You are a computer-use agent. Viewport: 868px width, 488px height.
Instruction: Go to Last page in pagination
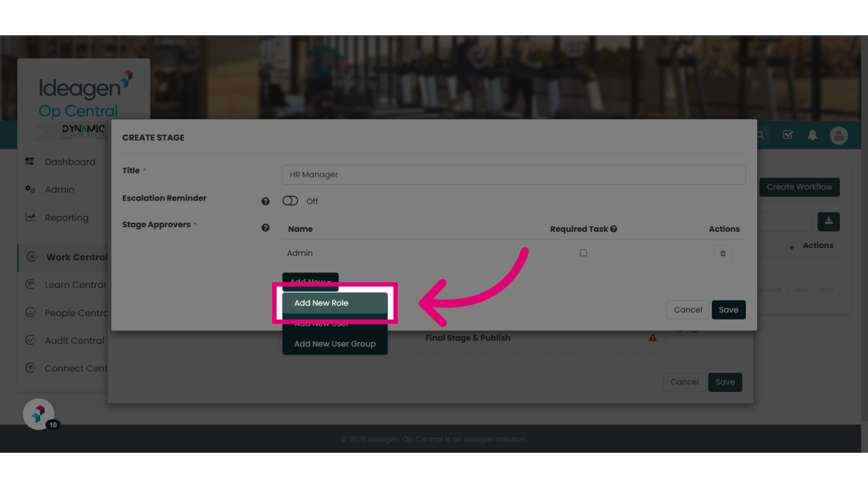pyautogui.click(x=826, y=290)
